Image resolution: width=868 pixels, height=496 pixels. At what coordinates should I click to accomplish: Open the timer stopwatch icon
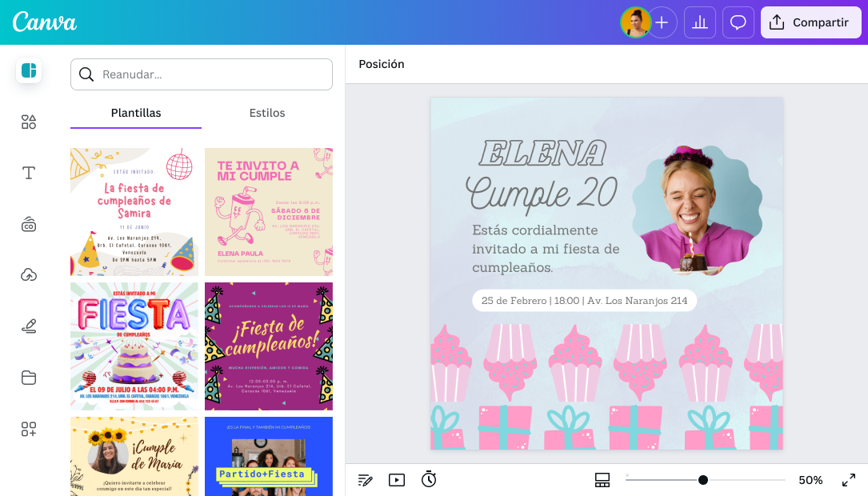point(429,479)
